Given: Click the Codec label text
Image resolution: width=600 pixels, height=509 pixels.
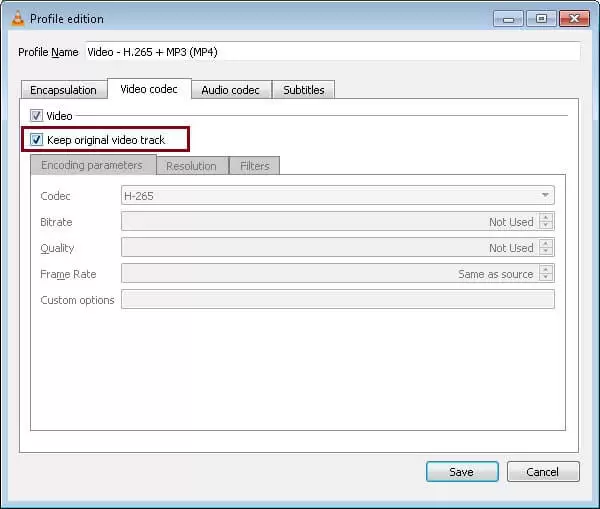Looking at the screenshot, I should click(x=55, y=196).
